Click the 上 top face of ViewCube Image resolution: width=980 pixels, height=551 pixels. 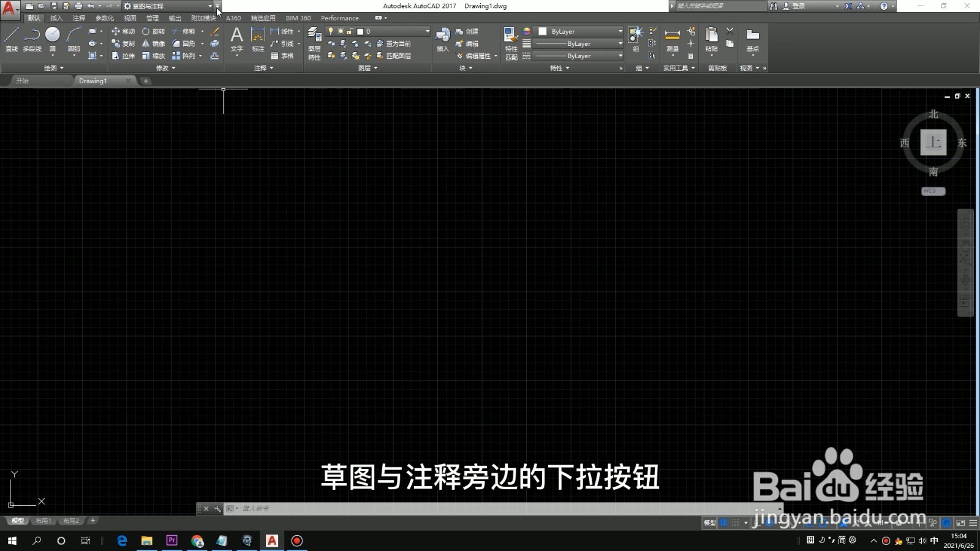click(x=933, y=143)
